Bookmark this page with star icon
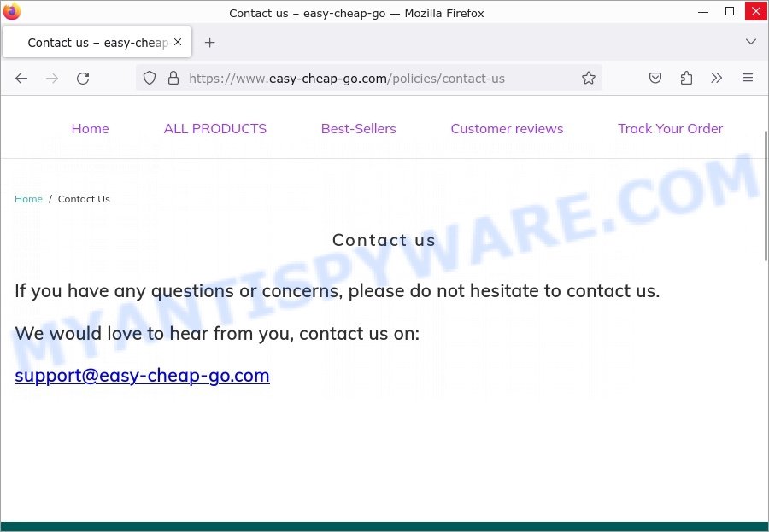Image resolution: width=769 pixels, height=532 pixels. pyautogui.click(x=589, y=78)
